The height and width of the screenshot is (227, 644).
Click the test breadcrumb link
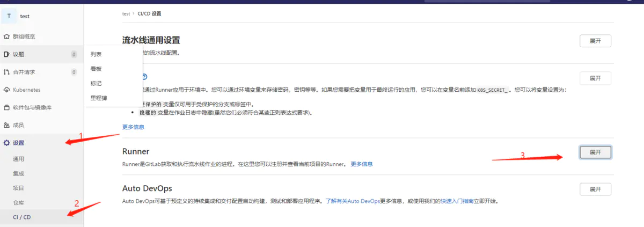click(126, 13)
